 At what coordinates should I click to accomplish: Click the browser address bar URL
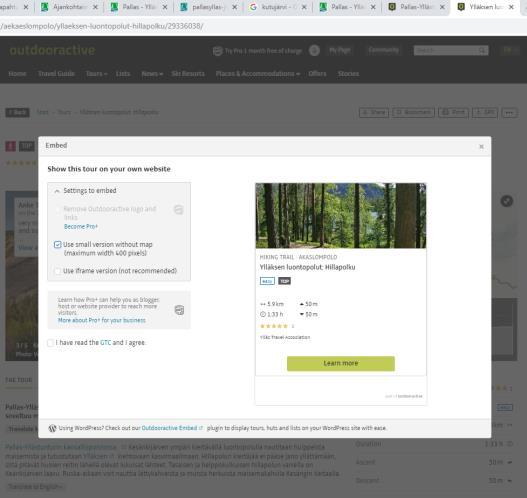pos(102,26)
